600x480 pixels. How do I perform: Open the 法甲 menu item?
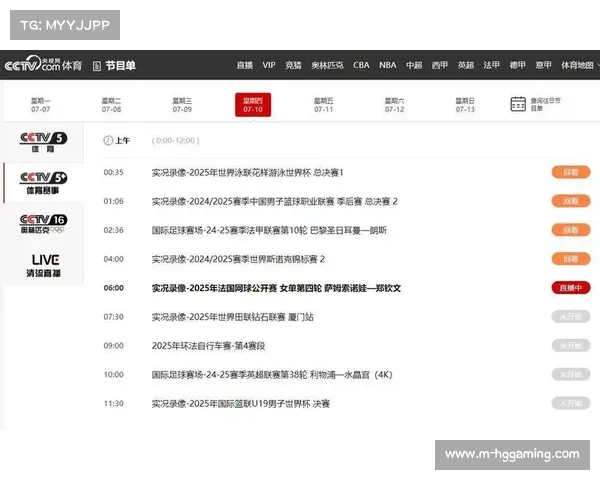click(x=491, y=65)
